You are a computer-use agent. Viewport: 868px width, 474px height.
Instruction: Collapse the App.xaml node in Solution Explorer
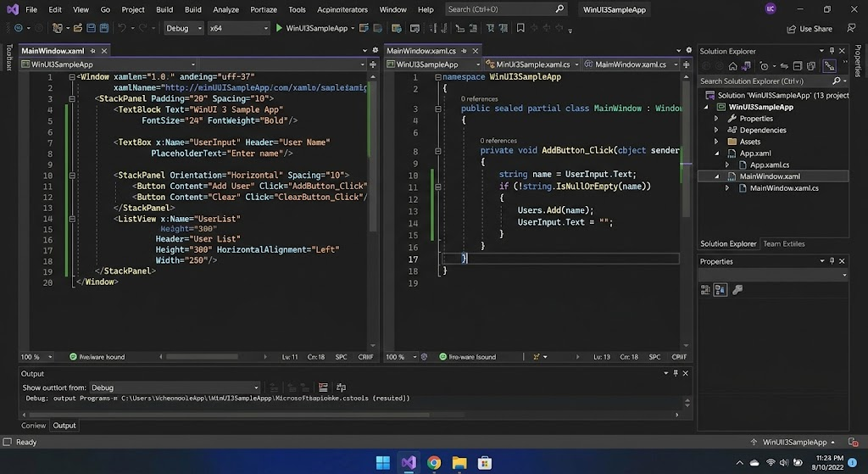pyautogui.click(x=716, y=153)
